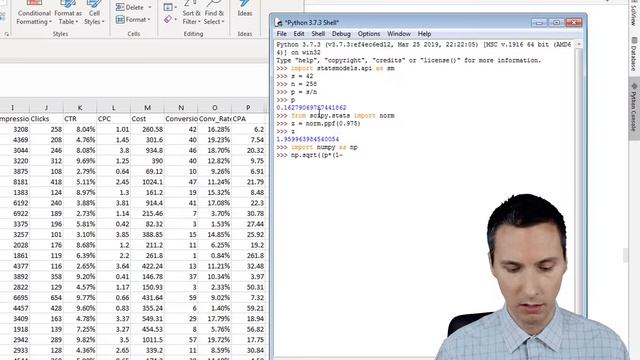Screen dimensions: 640x360
Task: Click output value 1.959963984540054 in shell
Action: [x=308, y=140]
